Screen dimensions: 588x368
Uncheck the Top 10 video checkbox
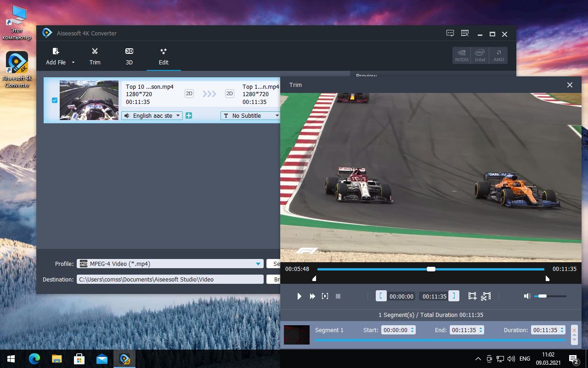tap(55, 100)
